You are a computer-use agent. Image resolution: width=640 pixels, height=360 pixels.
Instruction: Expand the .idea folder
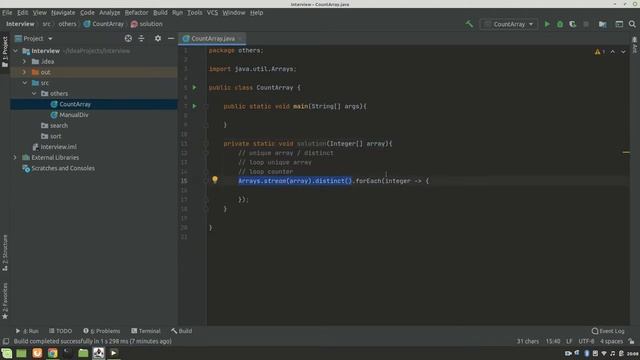pyautogui.click(x=24, y=62)
